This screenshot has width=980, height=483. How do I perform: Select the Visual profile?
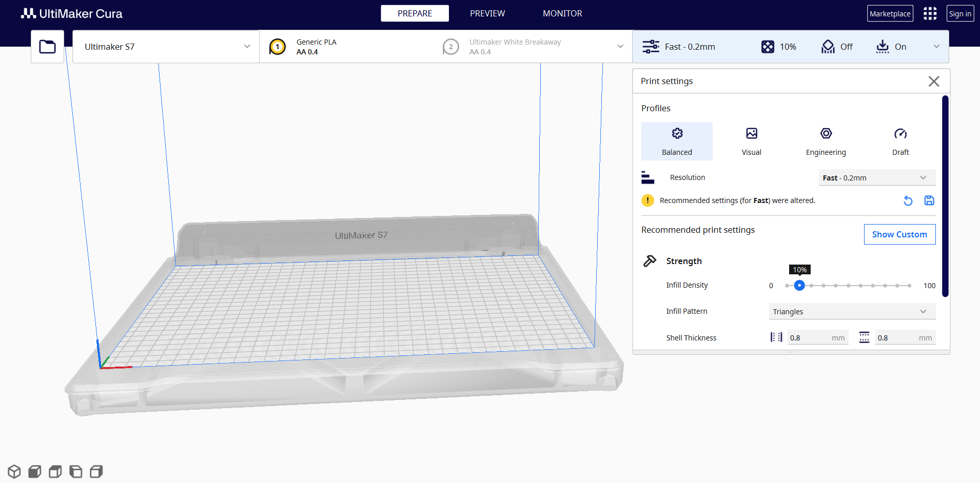[x=752, y=141]
